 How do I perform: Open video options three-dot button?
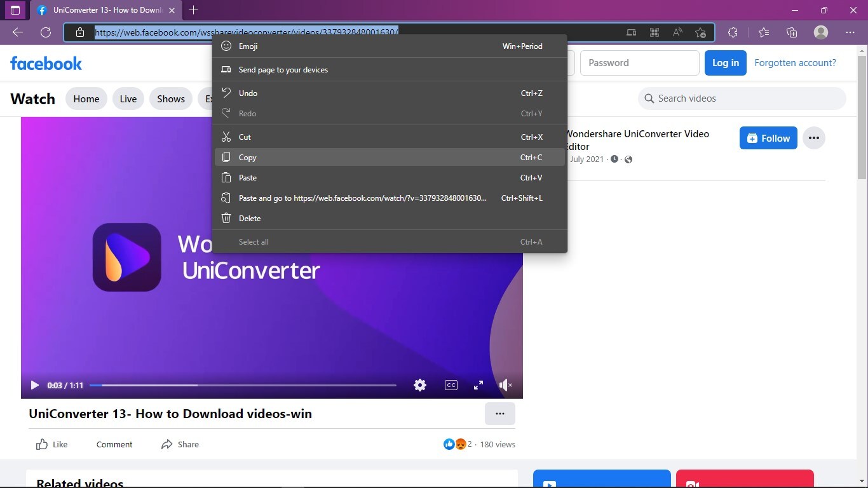500,414
